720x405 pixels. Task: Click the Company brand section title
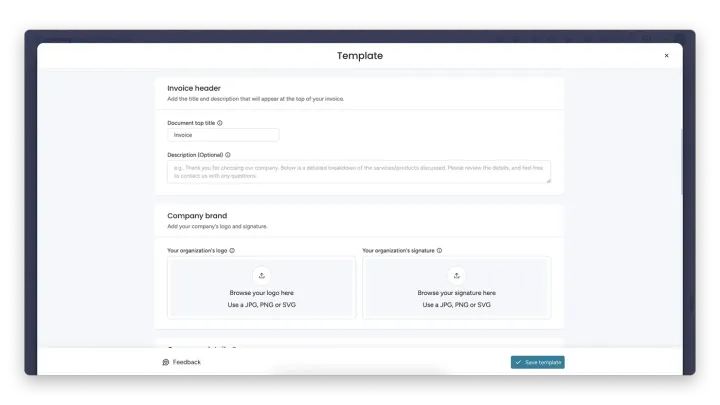[197, 216]
